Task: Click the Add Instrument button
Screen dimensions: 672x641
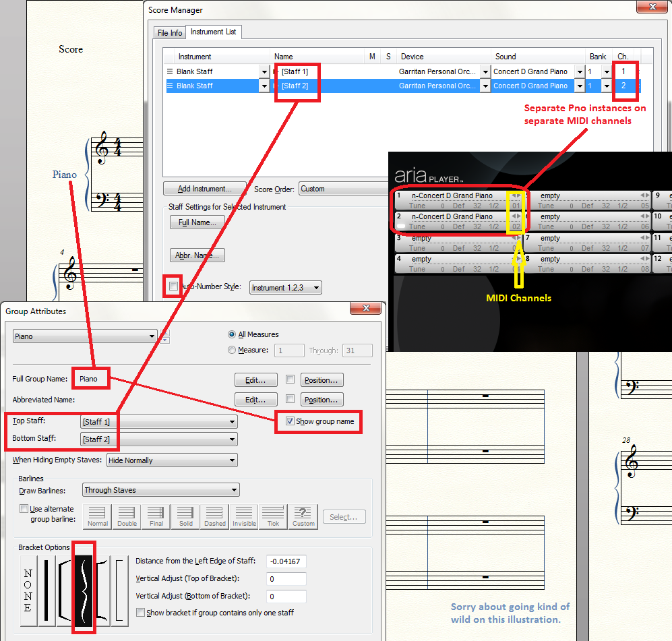Action: click(204, 189)
